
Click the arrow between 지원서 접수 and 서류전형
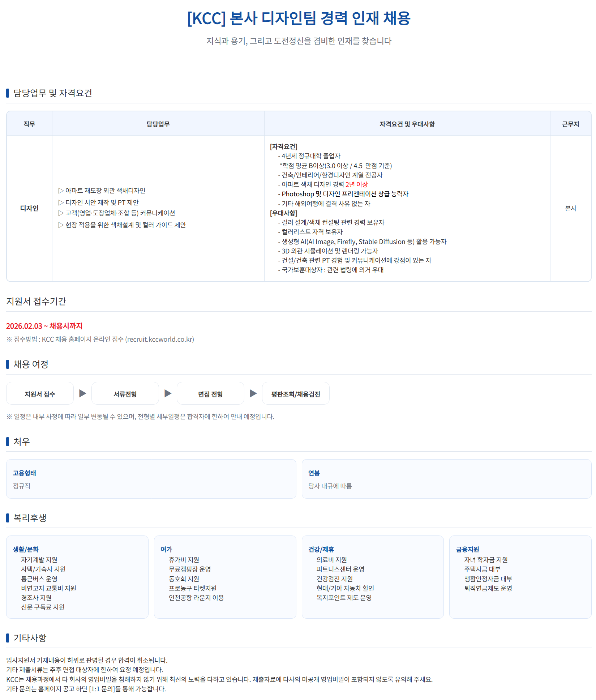click(83, 393)
